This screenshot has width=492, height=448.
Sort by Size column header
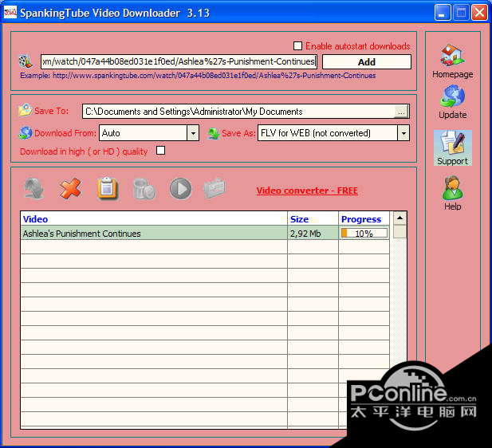point(313,219)
